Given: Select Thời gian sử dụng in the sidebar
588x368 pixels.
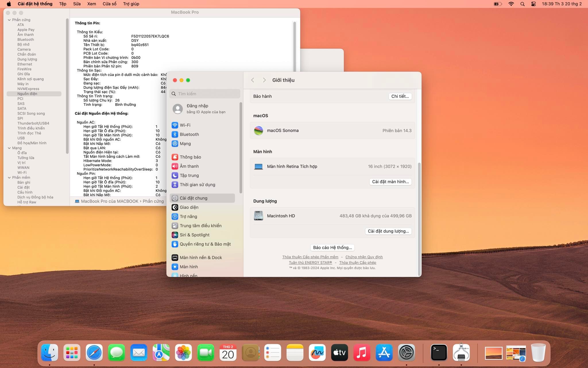Looking at the screenshot, I should coord(197,185).
